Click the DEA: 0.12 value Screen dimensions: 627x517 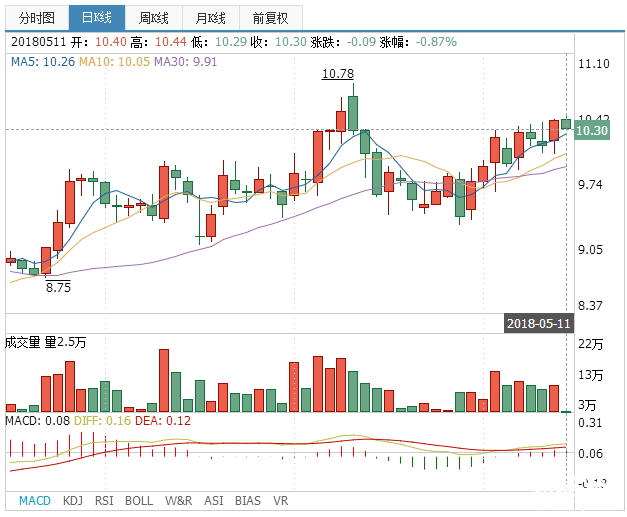pos(163,421)
